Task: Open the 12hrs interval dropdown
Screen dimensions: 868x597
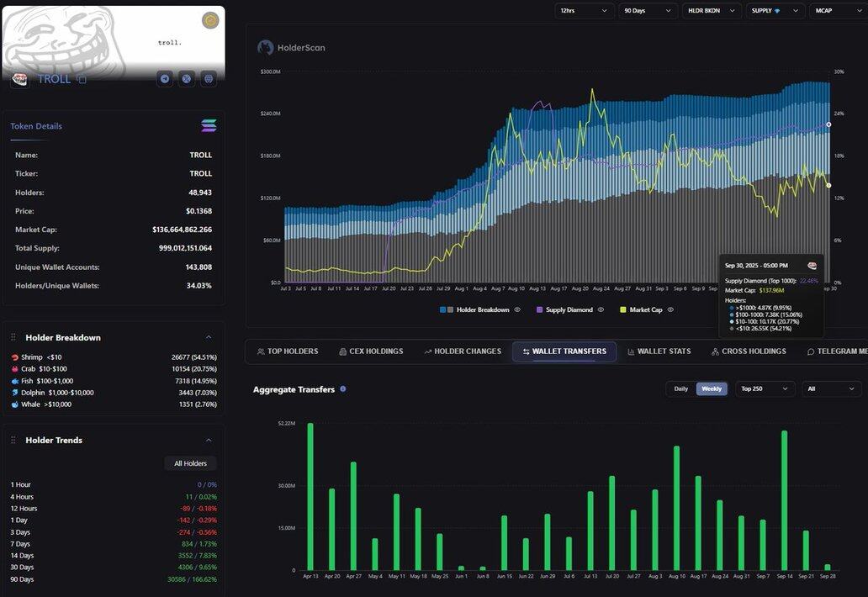Action: click(584, 11)
